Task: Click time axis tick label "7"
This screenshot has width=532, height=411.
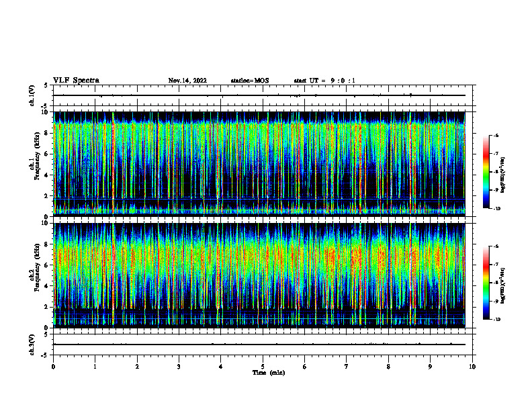Action: (x=347, y=367)
